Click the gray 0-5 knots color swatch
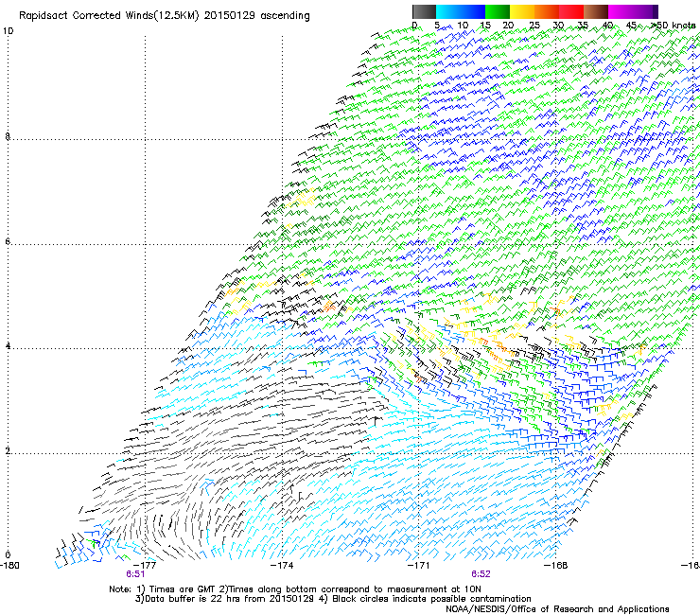This screenshot has height=615, width=700. click(x=424, y=11)
